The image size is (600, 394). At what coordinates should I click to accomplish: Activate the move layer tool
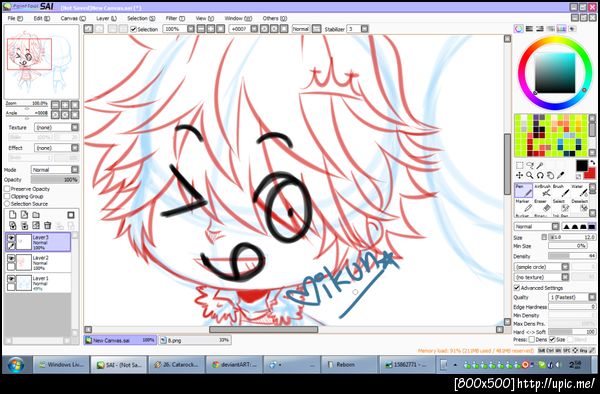[x=519, y=175]
